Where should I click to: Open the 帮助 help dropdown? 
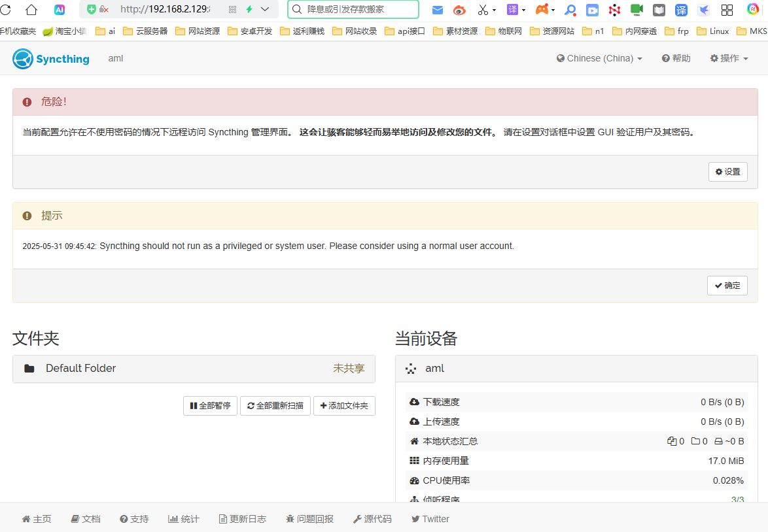click(x=676, y=58)
